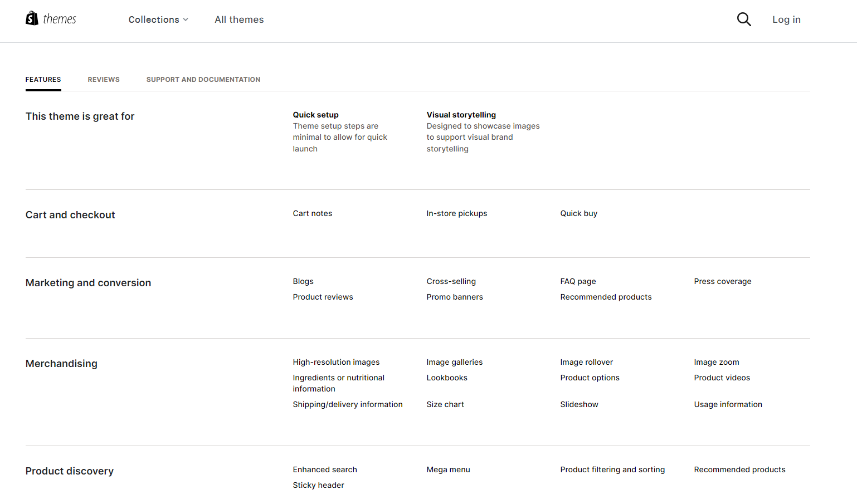857x504 pixels.
Task: Select the Press coverage item
Action: coord(723,281)
